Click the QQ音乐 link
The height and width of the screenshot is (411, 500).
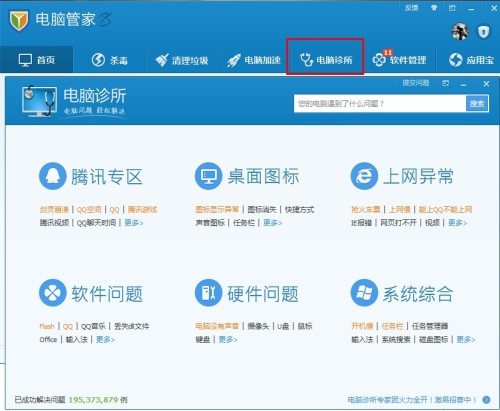pos(93,326)
